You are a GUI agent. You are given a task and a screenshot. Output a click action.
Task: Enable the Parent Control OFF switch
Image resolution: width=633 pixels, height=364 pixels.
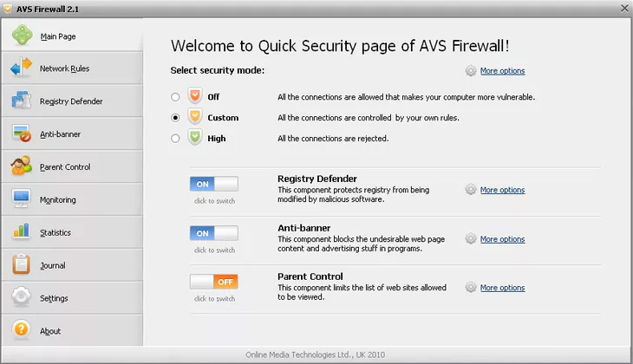(x=214, y=282)
